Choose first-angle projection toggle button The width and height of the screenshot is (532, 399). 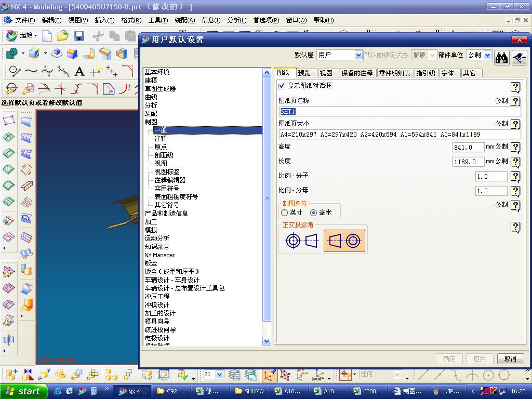pos(302,241)
